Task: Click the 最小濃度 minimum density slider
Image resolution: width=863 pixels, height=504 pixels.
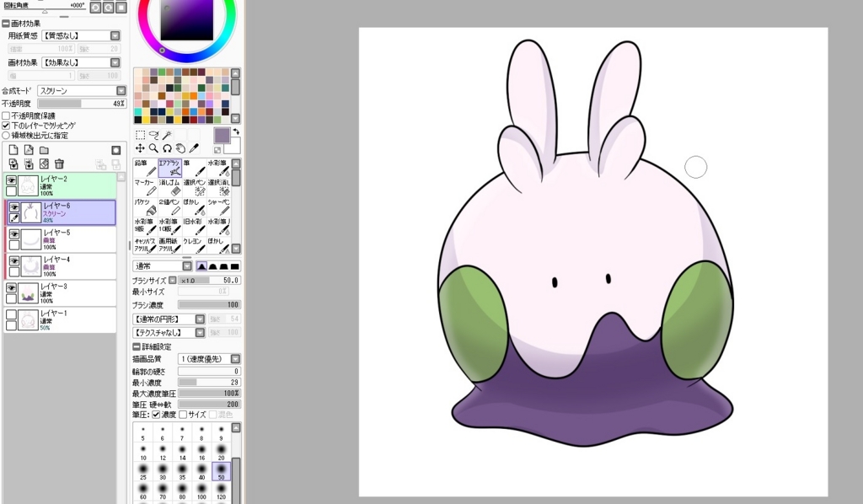Action: pos(209,382)
